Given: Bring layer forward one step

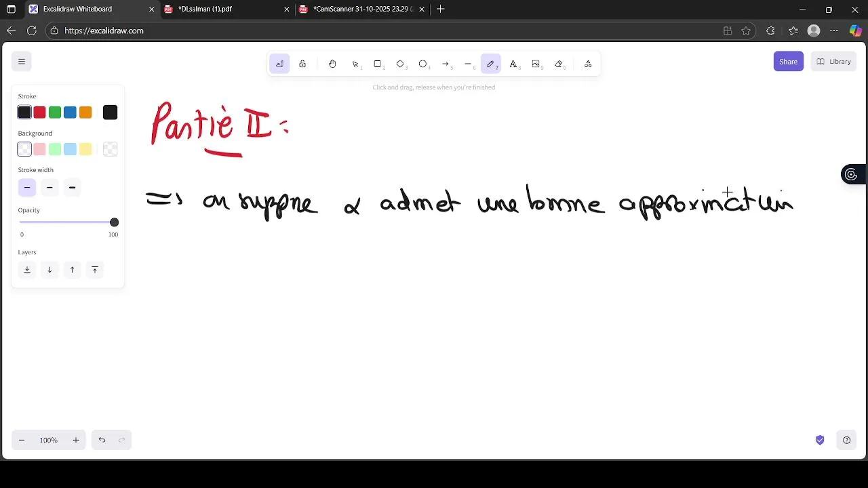Looking at the screenshot, I should (x=72, y=270).
